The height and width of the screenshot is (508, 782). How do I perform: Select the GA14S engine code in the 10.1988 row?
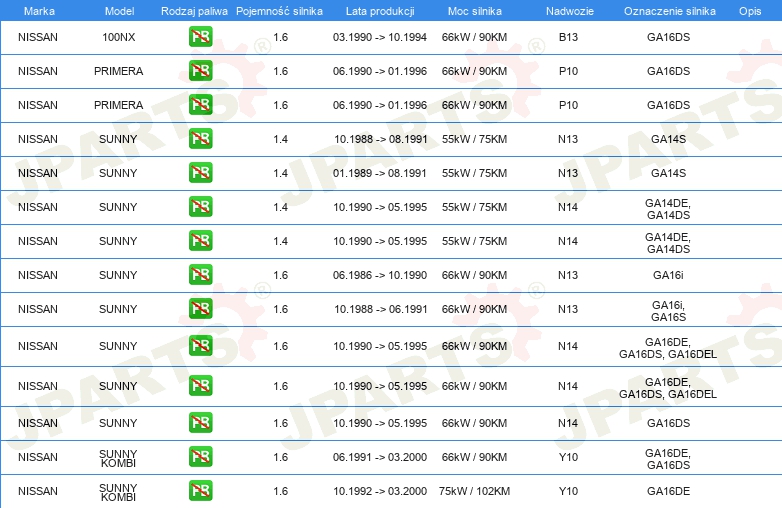pyautogui.click(x=668, y=139)
